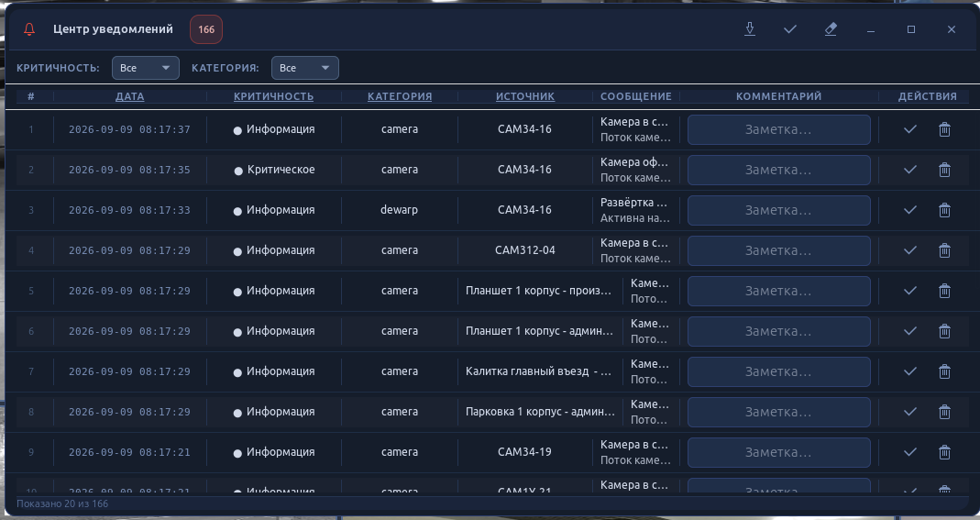Focus the Заметка field in row 5

[778, 292]
